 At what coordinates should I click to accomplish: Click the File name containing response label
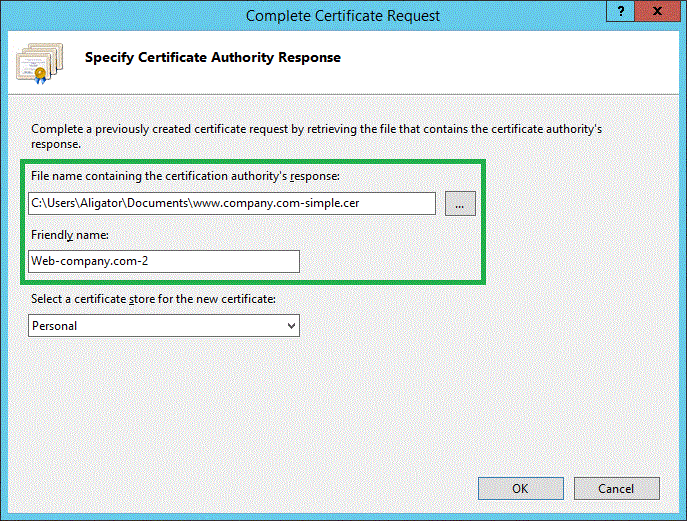[x=186, y=176]
